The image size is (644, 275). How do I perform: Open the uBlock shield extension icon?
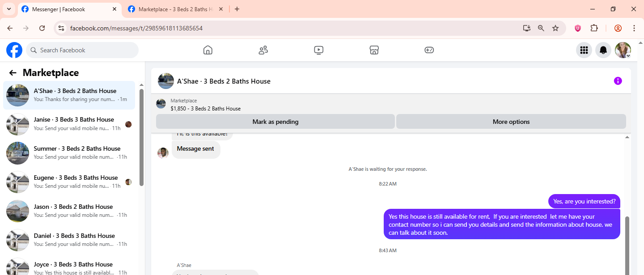pos(578,28)
